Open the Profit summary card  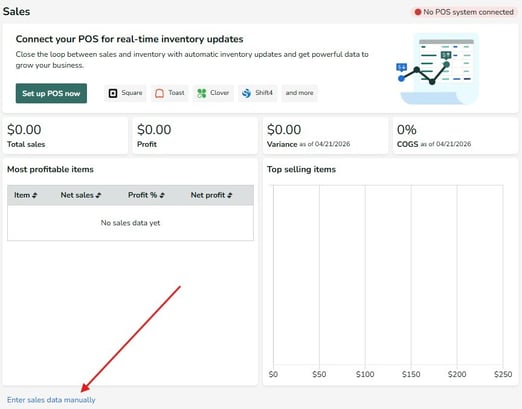(195, 135)
